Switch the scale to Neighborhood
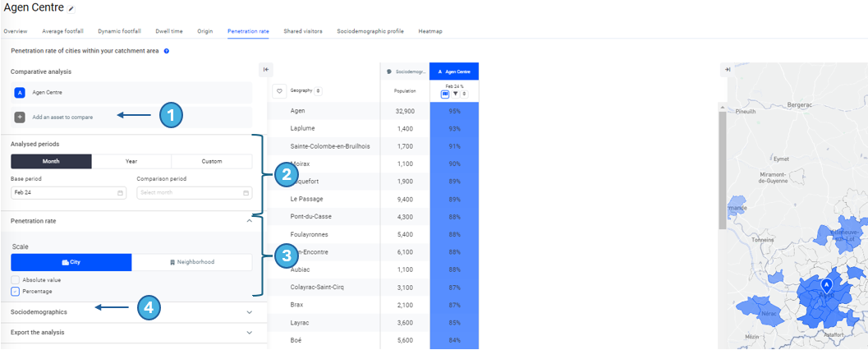Image resolution: width=868 pixels, height=350 pixels. point(191,262)
